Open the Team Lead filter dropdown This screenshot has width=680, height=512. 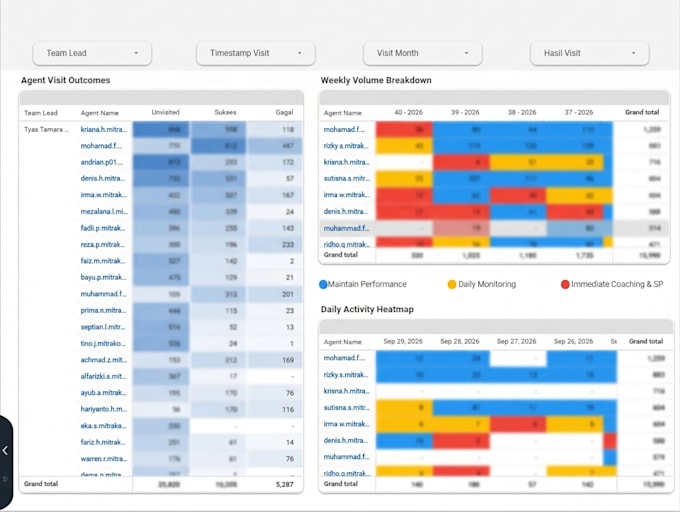92,53
